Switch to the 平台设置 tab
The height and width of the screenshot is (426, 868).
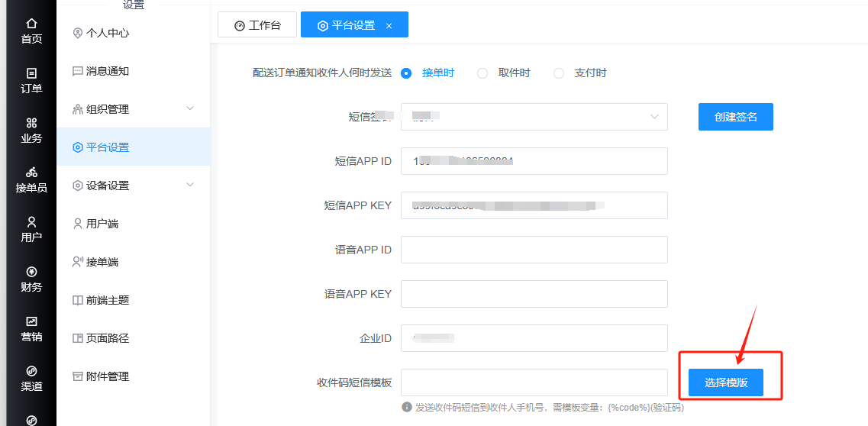pos(354,25)
